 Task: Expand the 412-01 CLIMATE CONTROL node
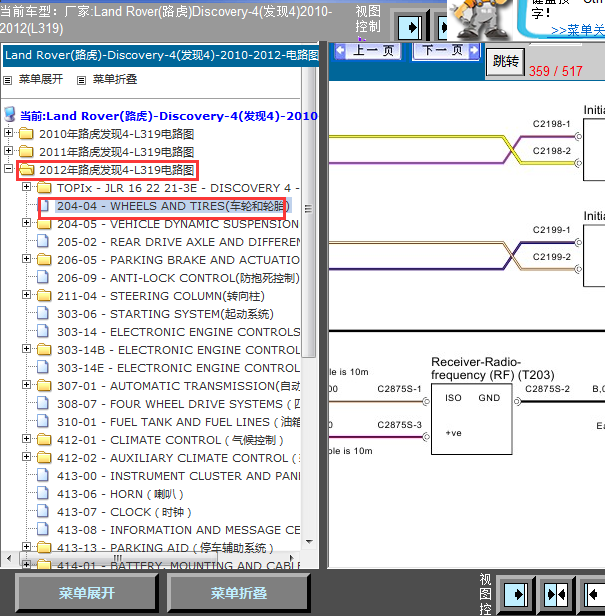(x=26, y=438)
